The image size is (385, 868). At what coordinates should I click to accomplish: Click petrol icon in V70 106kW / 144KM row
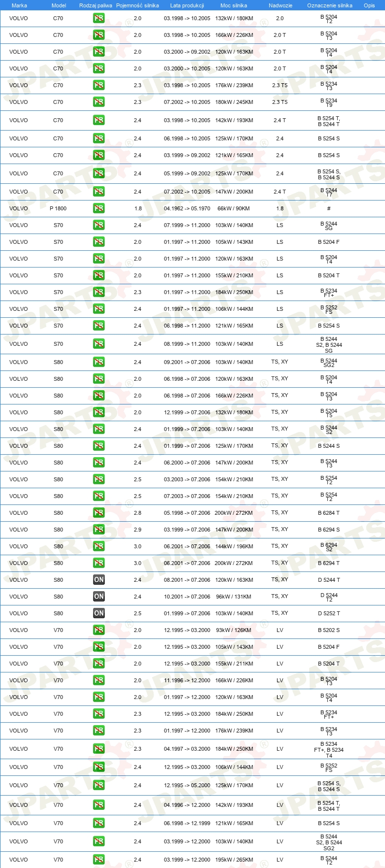click(x=99, y=767)
